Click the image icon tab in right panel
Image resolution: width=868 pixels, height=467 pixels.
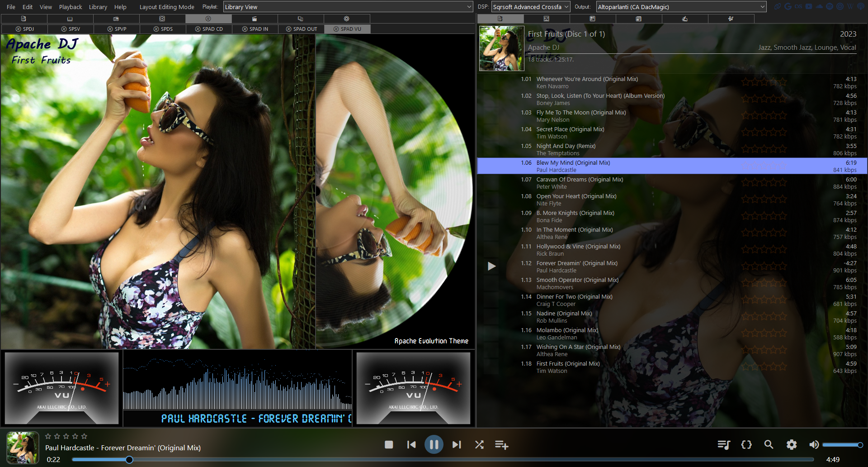(546, 19)
